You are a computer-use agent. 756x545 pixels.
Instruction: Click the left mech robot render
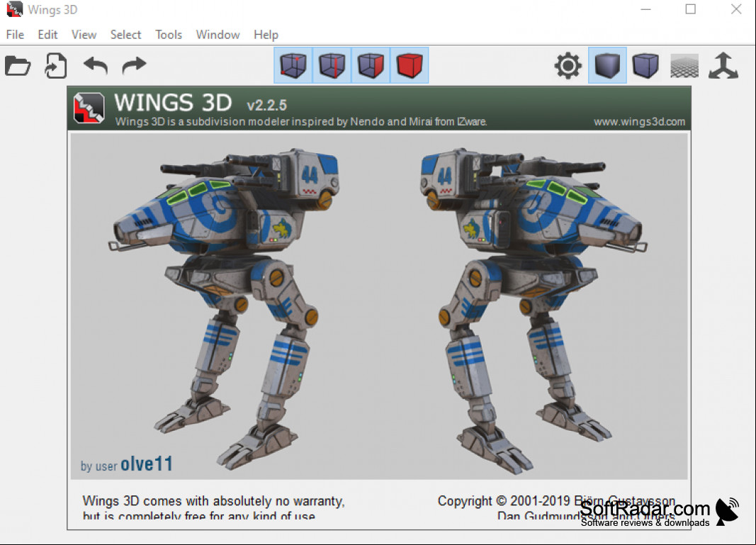pyautogui.click(x=225, y=309)
